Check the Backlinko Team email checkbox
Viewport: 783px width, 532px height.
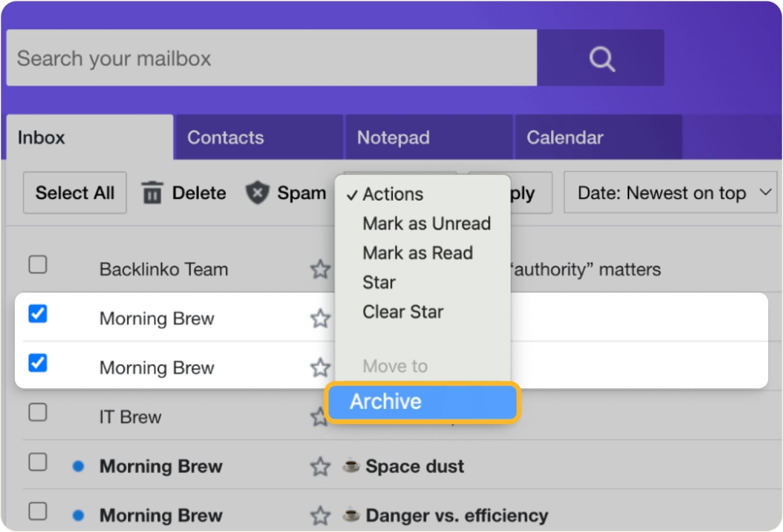coord(37,265)
